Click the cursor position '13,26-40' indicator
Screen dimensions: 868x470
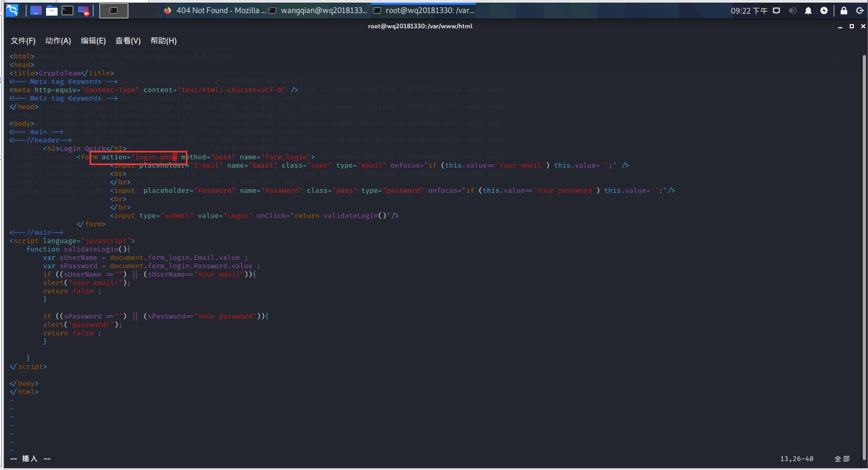tap(797, 459)
